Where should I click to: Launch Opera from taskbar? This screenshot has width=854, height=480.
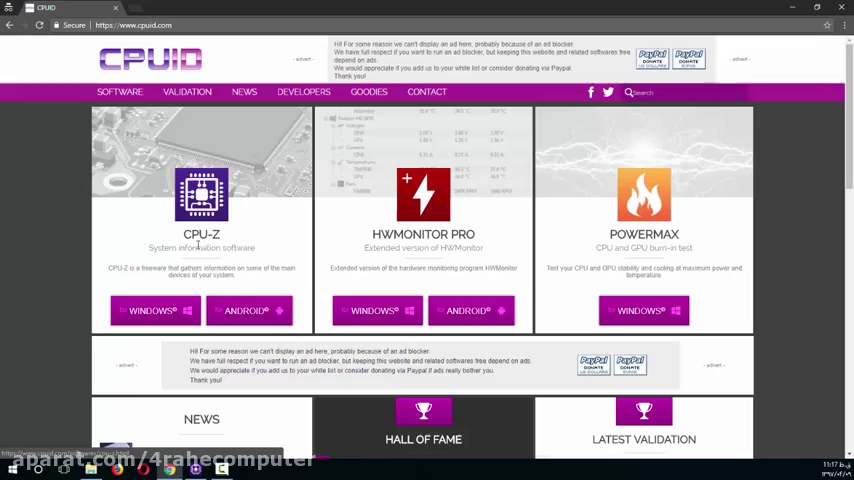[143, 469]
